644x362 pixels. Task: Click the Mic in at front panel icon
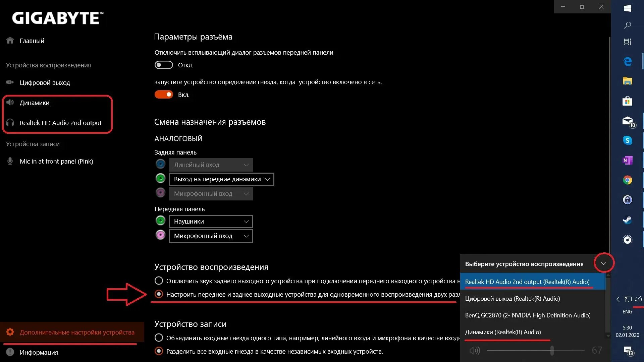[10, 161]
